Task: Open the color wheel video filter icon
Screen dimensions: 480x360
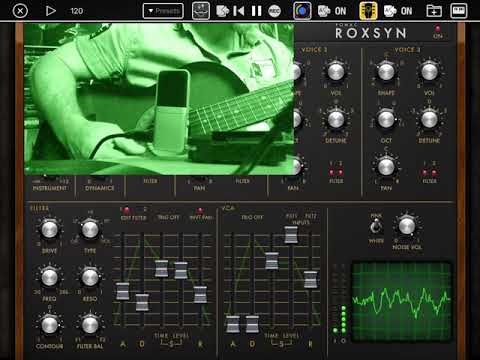Action: (x=302, y=11)
